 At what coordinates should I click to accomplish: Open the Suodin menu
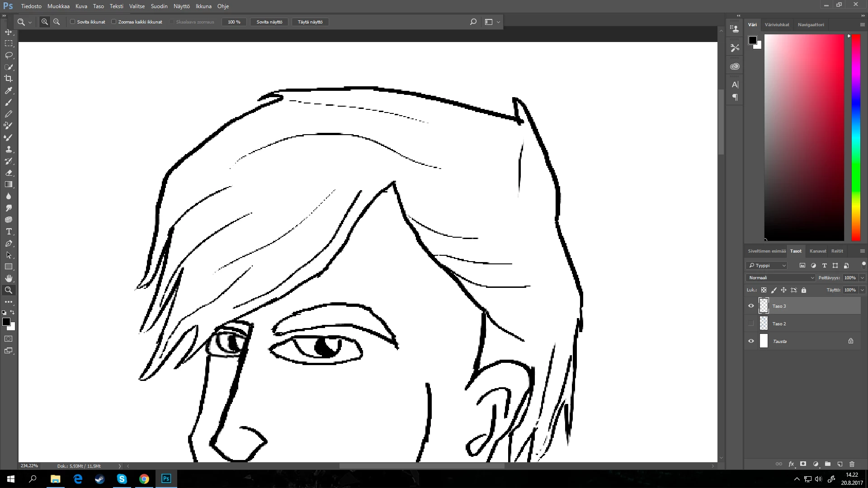159,6
